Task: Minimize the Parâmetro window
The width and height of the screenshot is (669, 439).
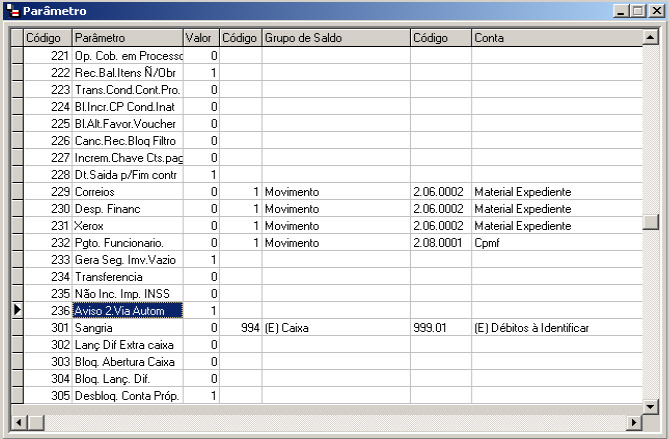Action: point(621,11)
